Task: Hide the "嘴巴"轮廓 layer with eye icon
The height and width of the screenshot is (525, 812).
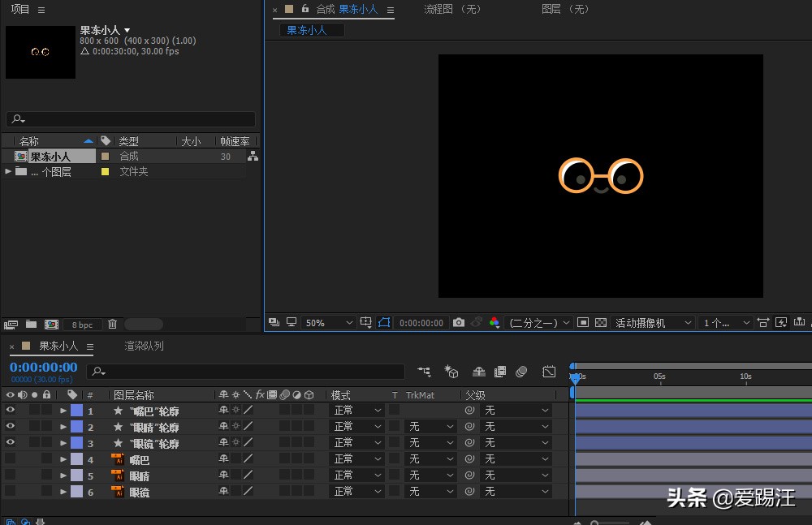Action: 11,411
